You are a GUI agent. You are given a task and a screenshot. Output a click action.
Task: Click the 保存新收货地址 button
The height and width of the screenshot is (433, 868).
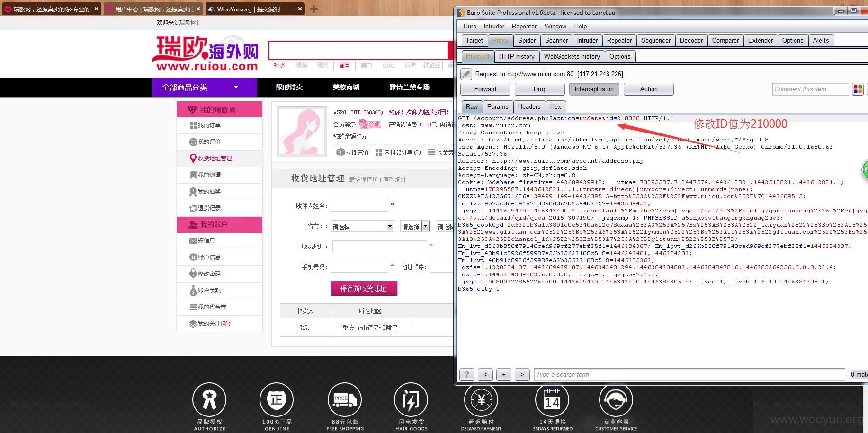tap(364, 288)
